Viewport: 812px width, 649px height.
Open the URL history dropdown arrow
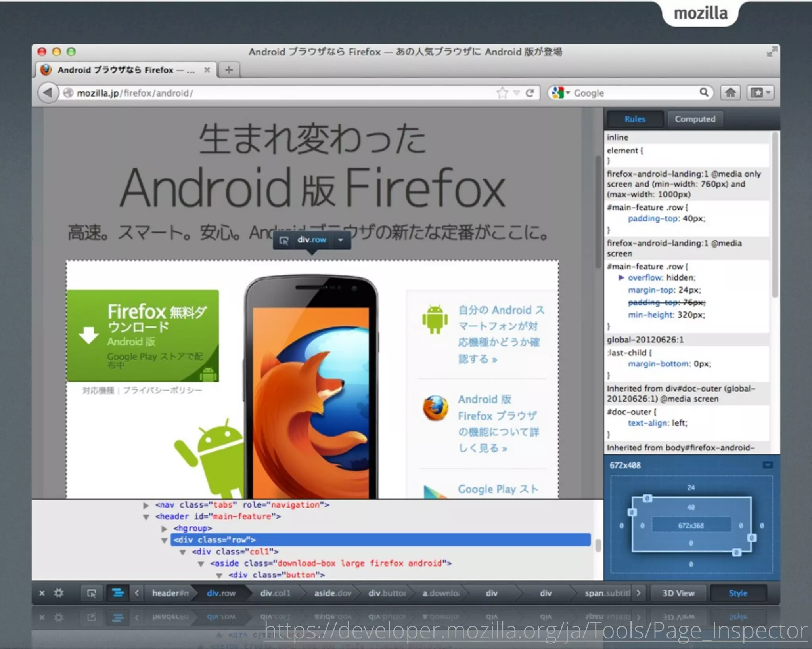click(516, 93)
